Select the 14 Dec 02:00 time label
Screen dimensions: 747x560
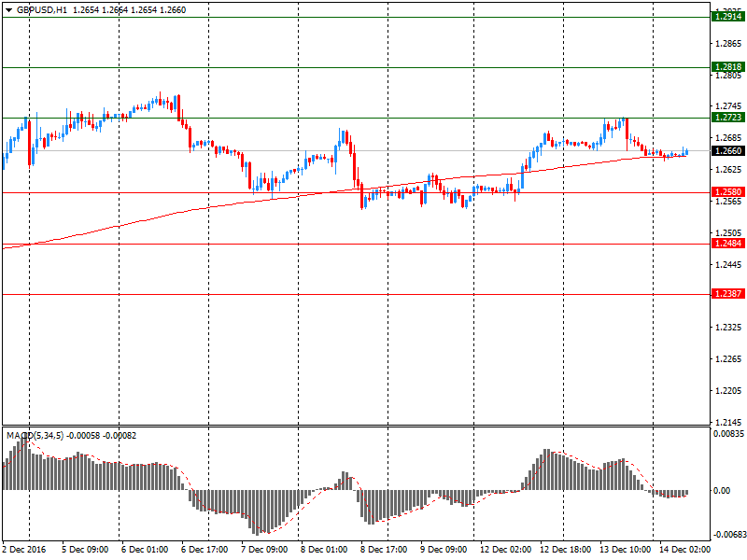tap(684, 550)
